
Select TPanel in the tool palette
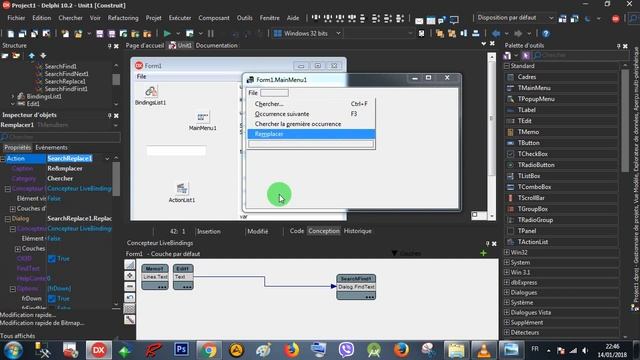[x=527, y=231]
